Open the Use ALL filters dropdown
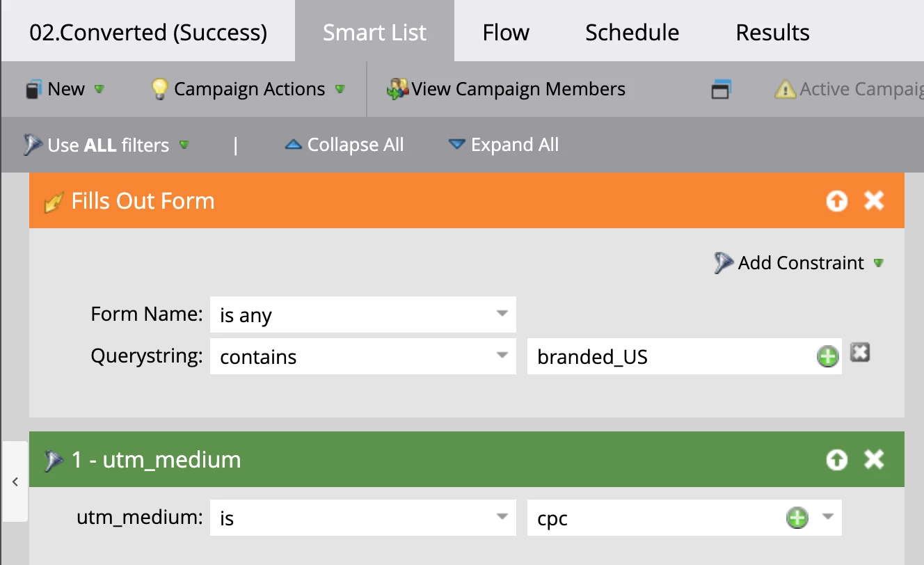 coord(107,145)
